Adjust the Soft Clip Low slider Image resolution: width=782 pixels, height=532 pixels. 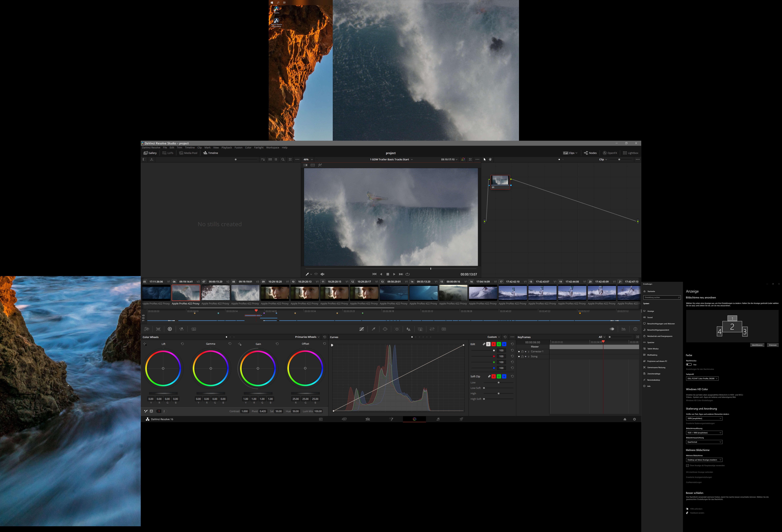[499, 383]
